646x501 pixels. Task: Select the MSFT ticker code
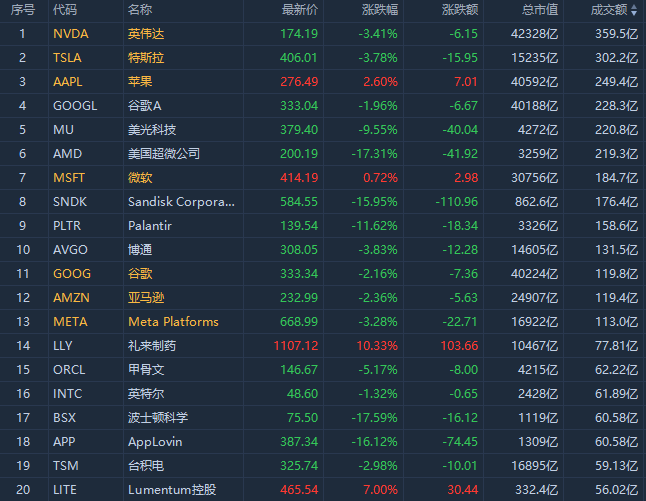[x=69, y=177]
